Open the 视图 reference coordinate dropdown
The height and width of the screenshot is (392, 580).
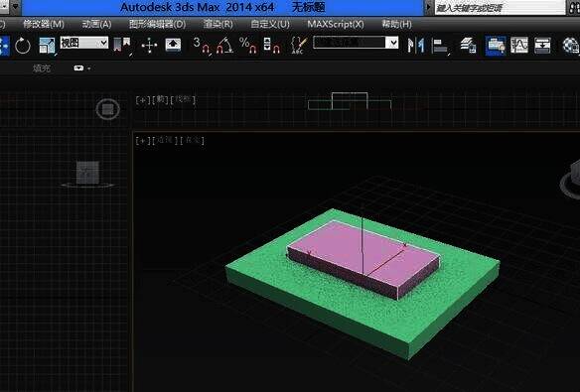pos(84,43)
